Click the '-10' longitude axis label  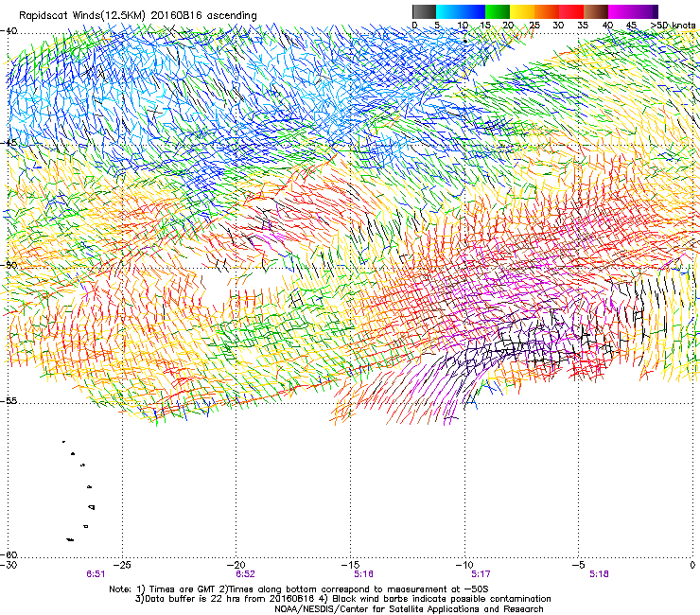(464, 565)
